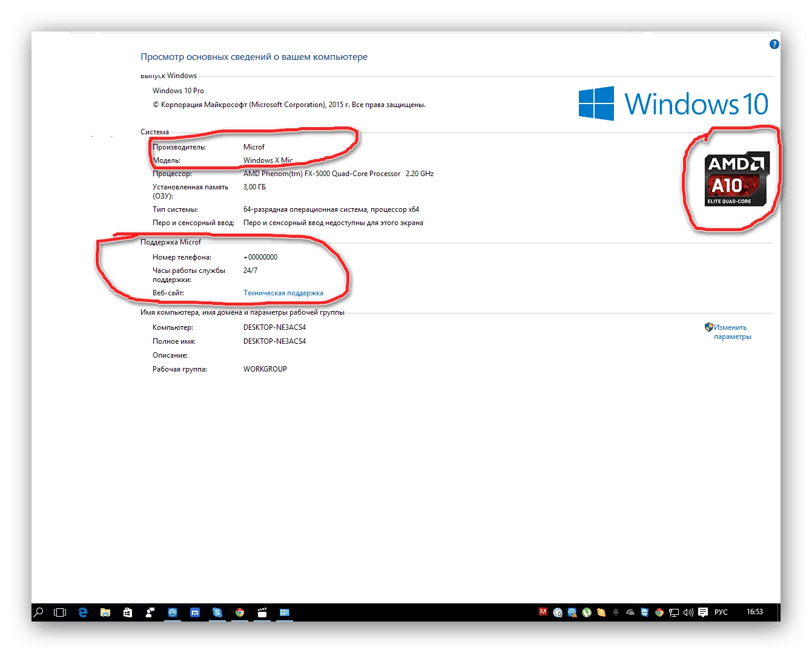This screenshot has width=812, height=653.
Task: Open the help question mark icon
Action: [x=774, y=44]
